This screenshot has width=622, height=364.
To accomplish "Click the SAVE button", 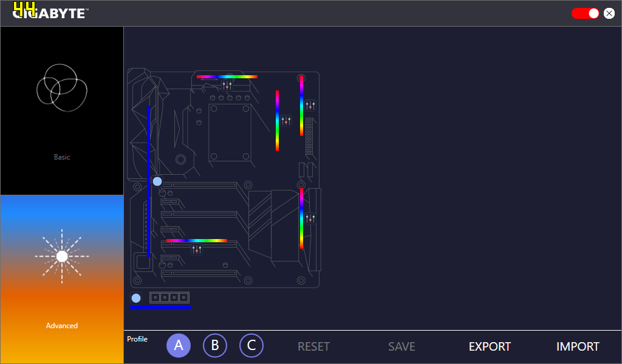I will point(402,347).
